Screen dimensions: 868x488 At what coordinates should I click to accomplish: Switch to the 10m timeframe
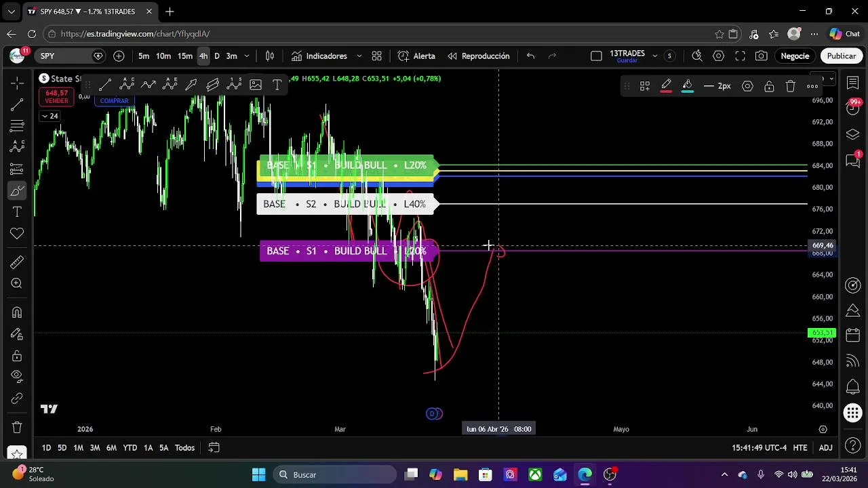[163, 56]
